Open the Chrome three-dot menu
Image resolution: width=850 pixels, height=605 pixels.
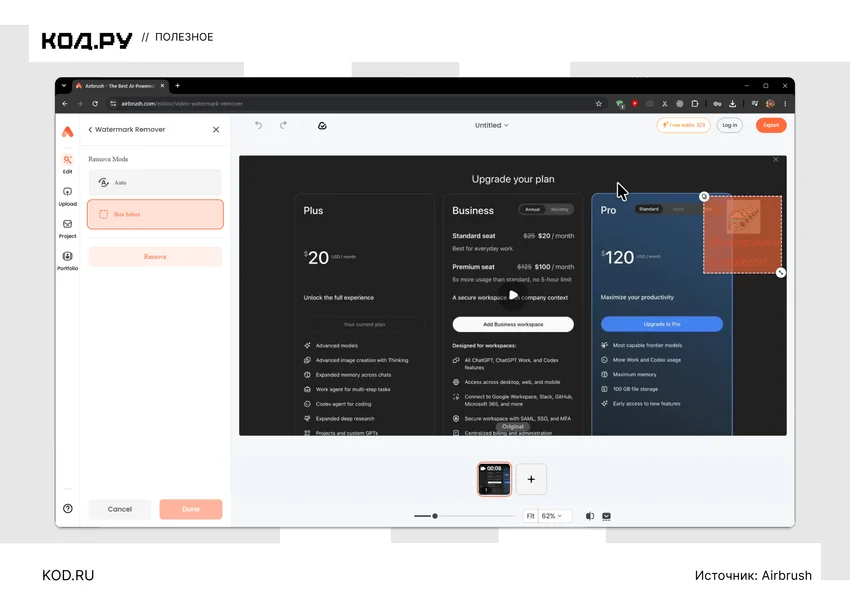pos(785,104)
